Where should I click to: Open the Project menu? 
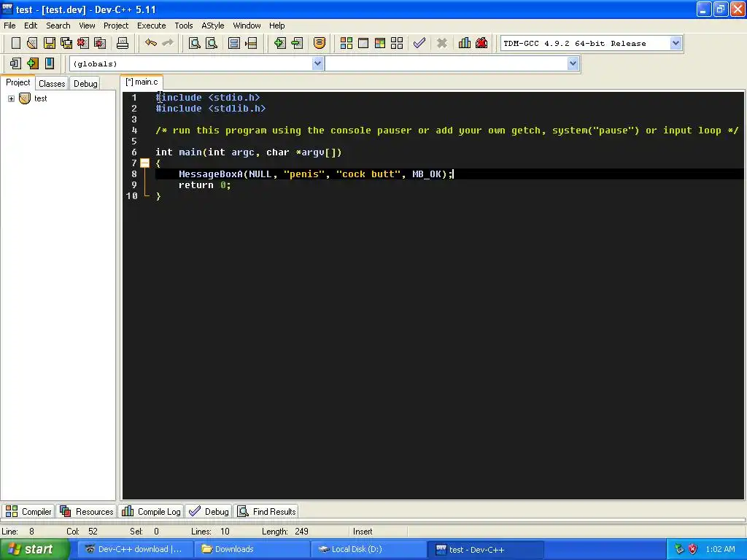point(116,26)
